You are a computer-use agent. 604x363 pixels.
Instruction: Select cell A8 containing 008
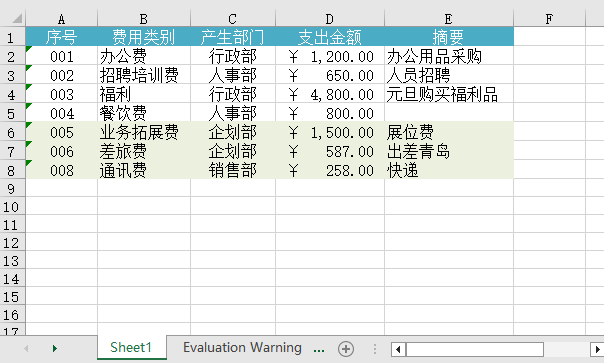pyautogui.click(x=62, y=170)
